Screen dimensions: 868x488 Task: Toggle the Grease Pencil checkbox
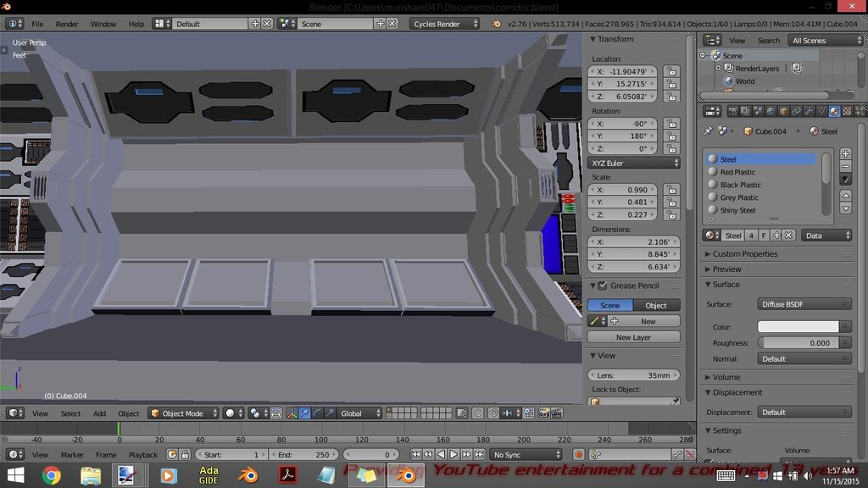(x=603, y=286)
